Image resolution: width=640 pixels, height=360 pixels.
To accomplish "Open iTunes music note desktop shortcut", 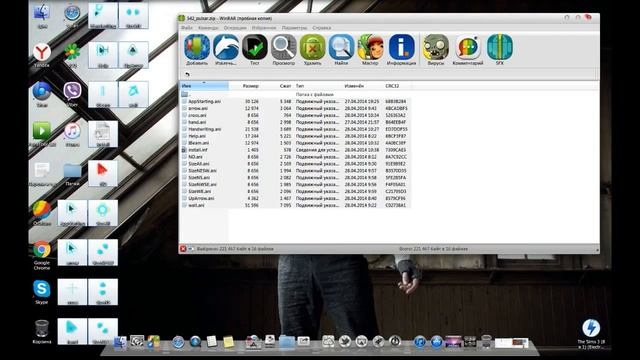I will coord(72,134).
